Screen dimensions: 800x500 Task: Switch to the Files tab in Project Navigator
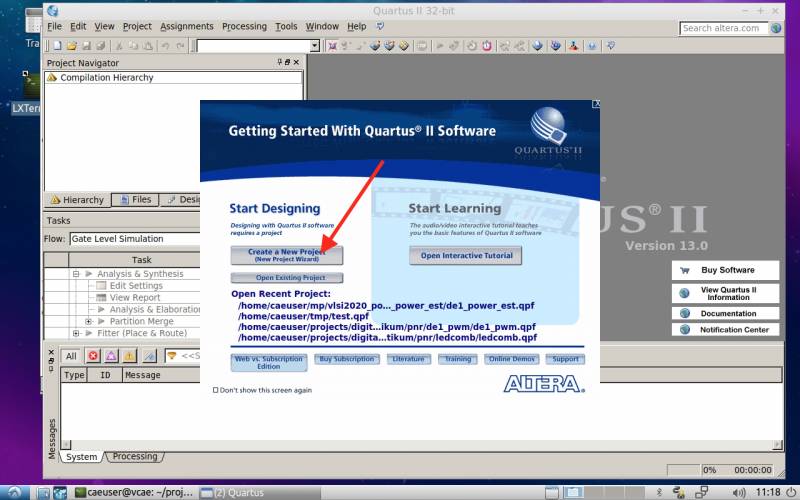pos(135,200)
